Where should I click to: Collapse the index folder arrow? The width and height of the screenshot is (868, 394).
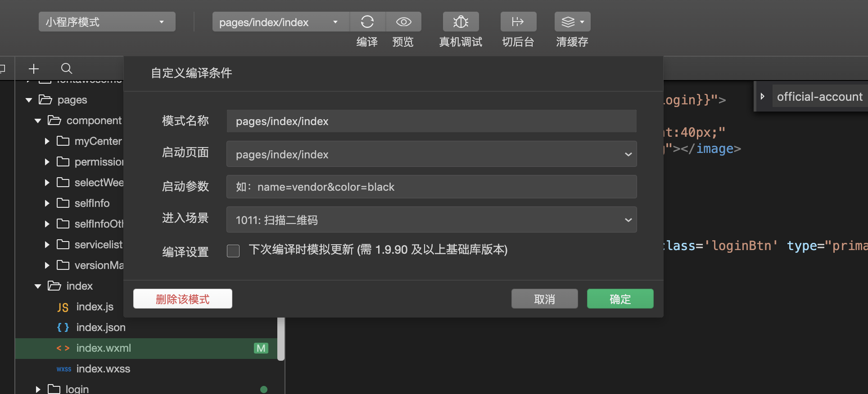38,286
